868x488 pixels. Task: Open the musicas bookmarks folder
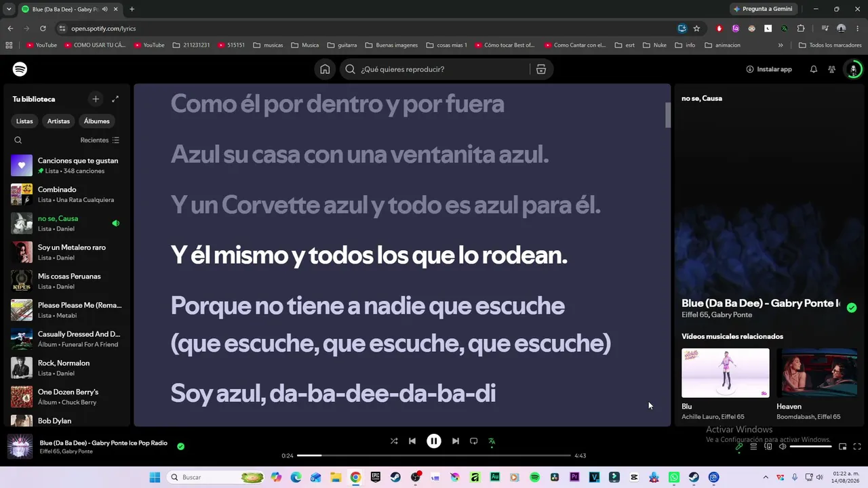(268, 45)
